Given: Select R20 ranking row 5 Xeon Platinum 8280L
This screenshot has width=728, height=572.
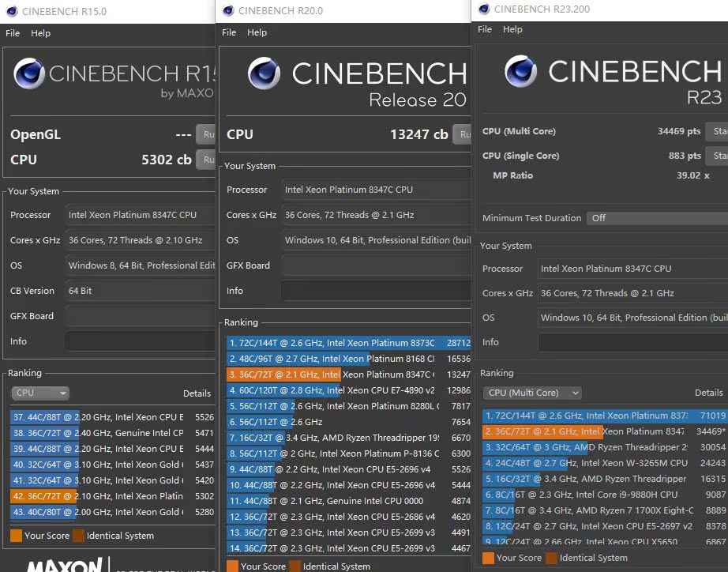Looking at the screenshot, I should click(x=349, y=406).
